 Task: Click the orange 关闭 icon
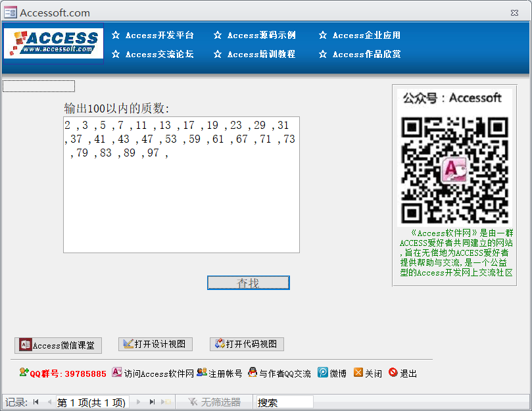(x=358, y=372)
